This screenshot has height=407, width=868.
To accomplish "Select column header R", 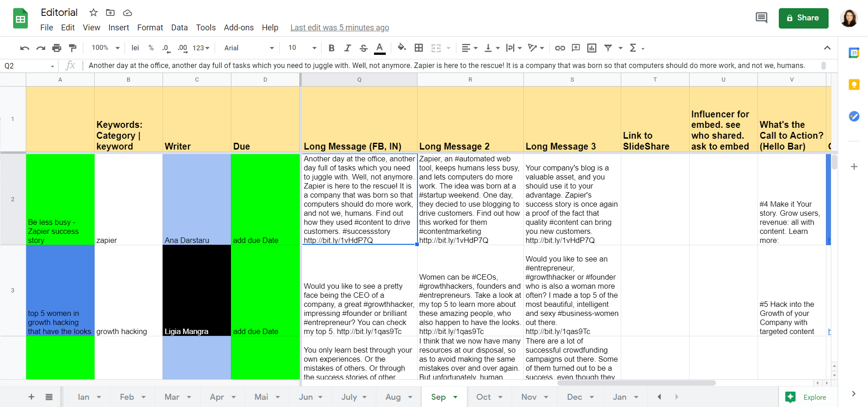I will click(x=470, y=80).
